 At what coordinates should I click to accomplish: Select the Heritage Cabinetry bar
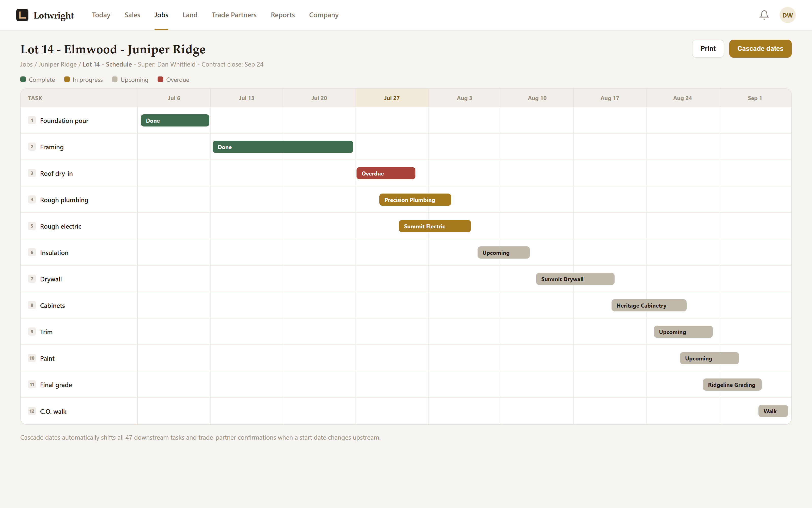(x=649, y=305)
